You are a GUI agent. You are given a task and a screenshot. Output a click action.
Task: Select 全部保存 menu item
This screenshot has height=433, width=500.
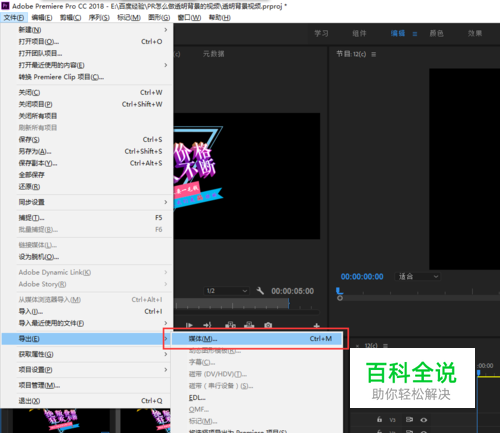[x=87, y=175]
